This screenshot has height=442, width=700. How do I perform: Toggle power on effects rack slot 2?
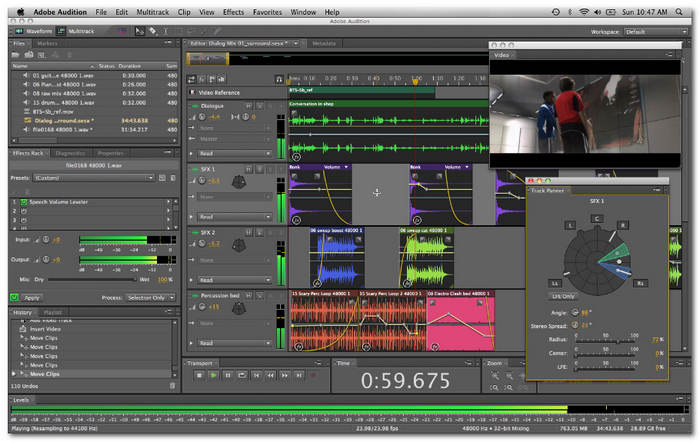point(24,211)
